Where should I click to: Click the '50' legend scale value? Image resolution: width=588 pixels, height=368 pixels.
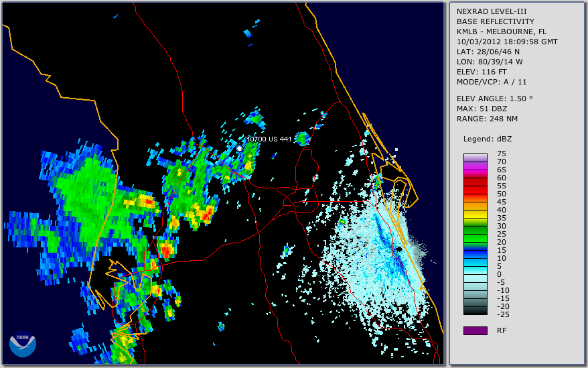(502, 194)
